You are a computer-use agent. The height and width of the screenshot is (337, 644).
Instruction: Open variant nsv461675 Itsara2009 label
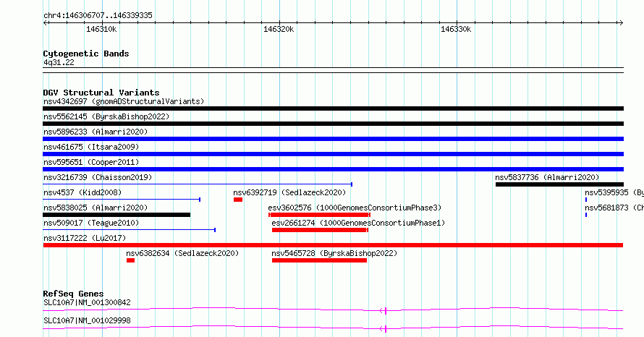click(91, 147)
